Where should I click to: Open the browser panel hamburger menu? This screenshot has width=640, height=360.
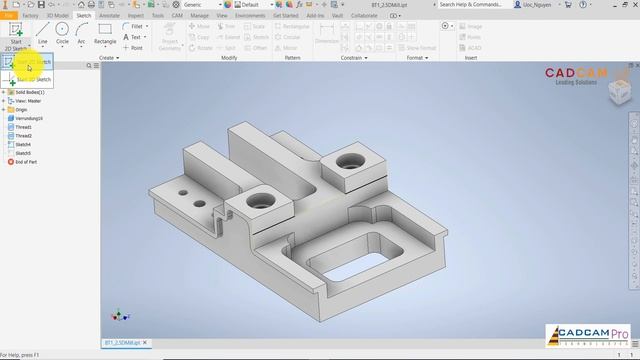(96, 65)
